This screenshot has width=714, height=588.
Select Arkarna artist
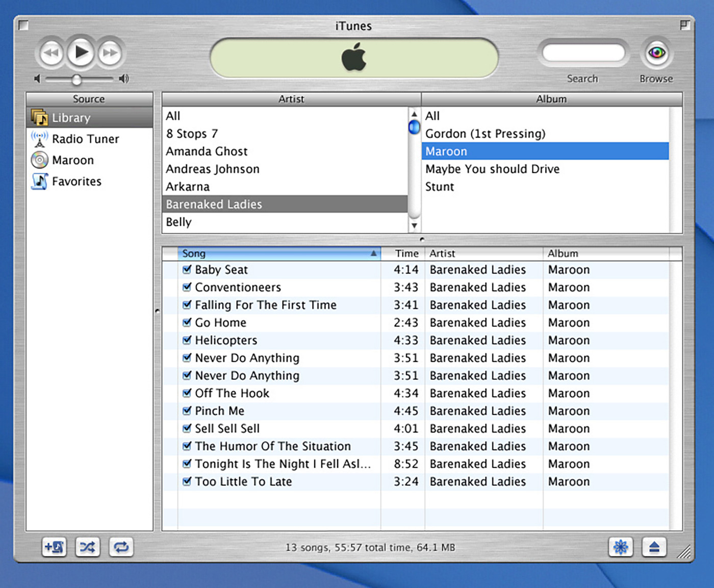coord(285,187)
